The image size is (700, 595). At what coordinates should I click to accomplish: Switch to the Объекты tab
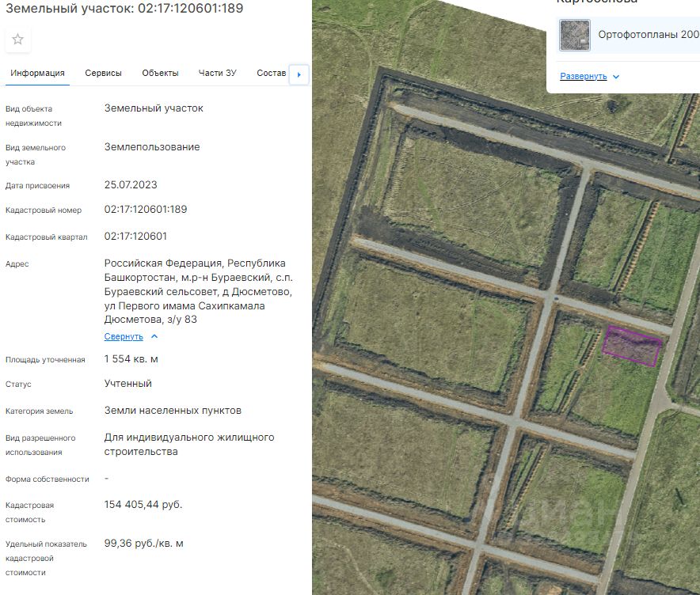pos(160,73)
